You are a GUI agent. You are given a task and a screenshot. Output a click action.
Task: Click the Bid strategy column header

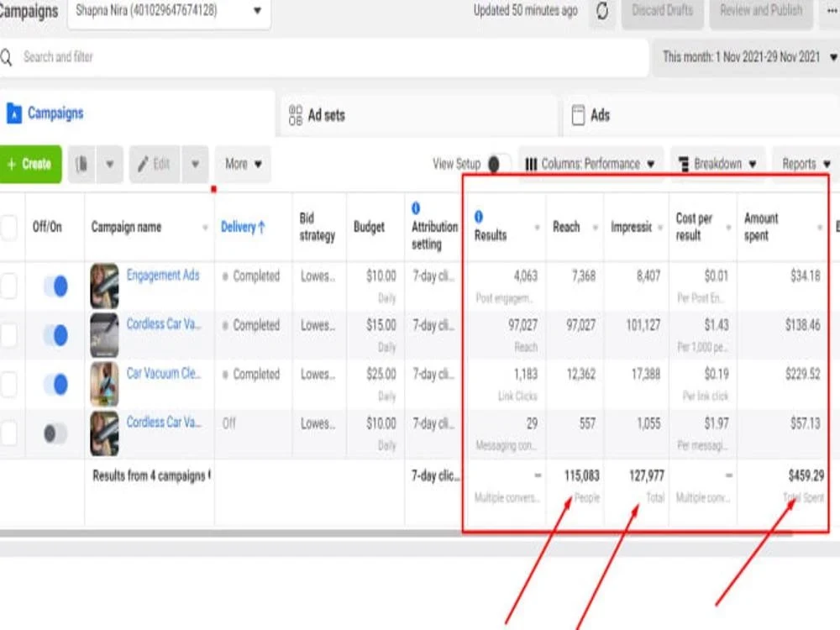[318, 227]
